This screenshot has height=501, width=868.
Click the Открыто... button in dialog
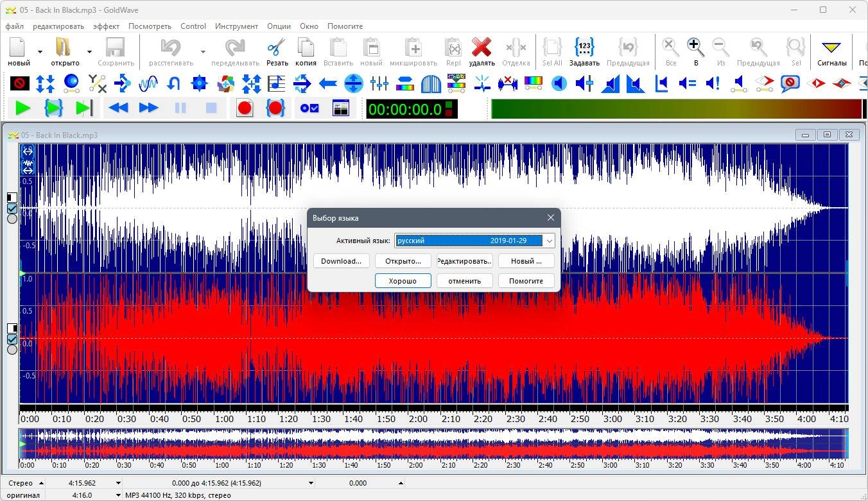point(403,261)
